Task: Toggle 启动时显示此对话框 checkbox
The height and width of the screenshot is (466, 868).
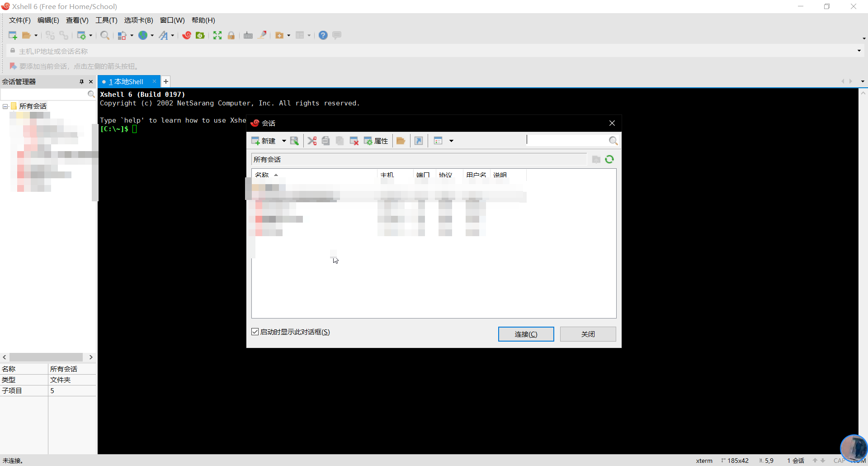Action: [x=255, y=332]
